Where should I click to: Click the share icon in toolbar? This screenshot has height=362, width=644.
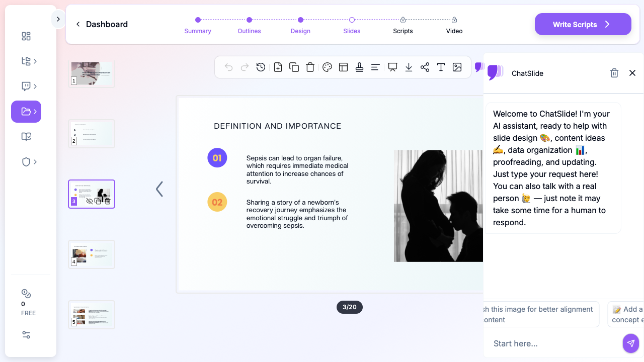click(425, 67)
